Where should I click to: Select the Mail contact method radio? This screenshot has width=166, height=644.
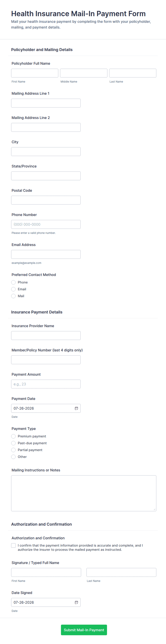pos(14,296)
